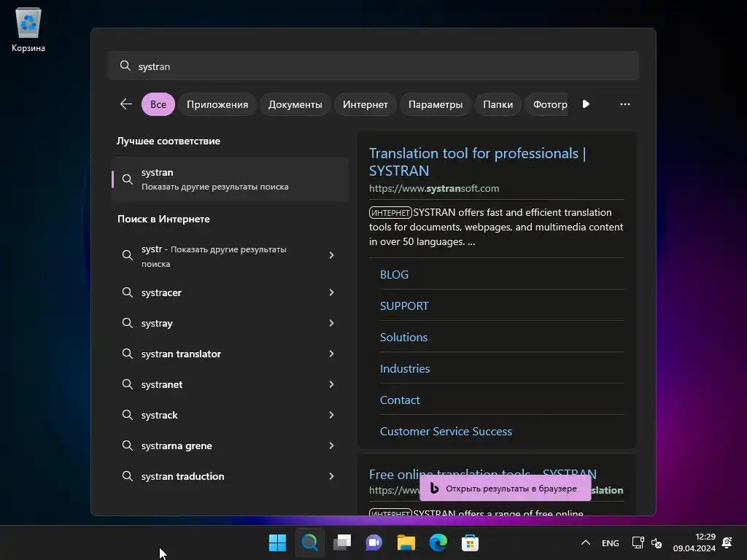Switch to the Интернет tab

[365, 104]
